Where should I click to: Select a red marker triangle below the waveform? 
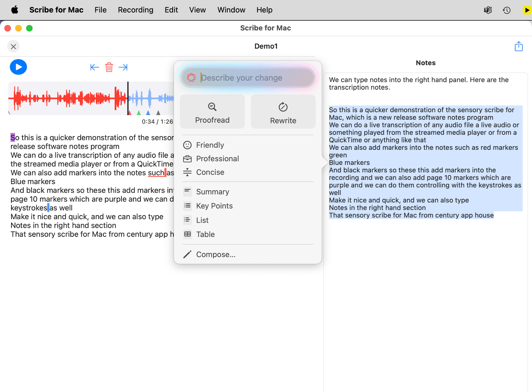[130, 113]
